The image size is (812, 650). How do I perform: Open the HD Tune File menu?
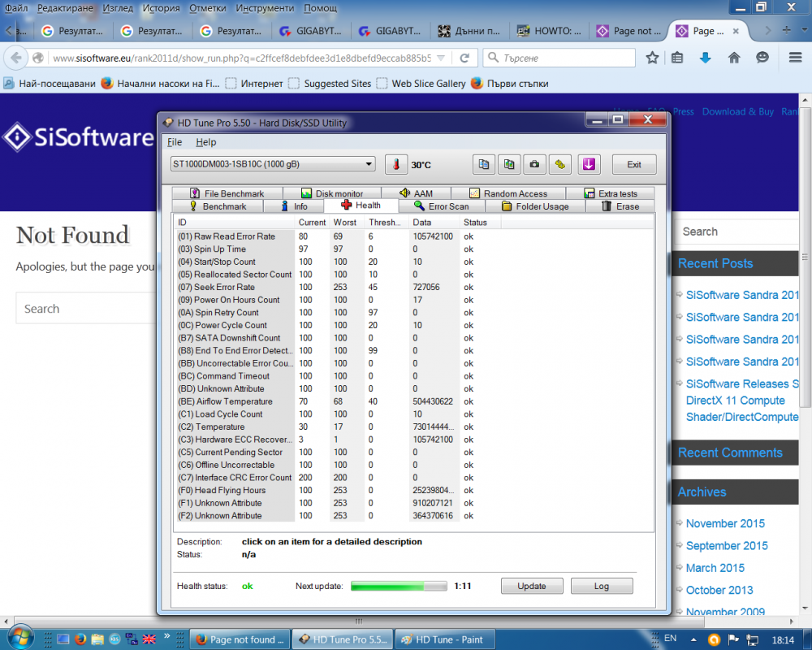[x=175, y=142]
